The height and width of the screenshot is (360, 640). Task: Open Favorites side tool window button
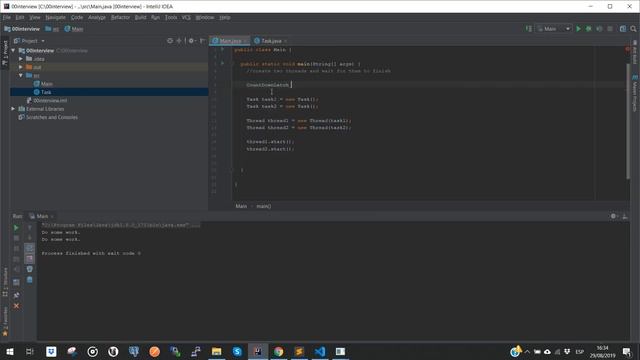tap(5, 322)
